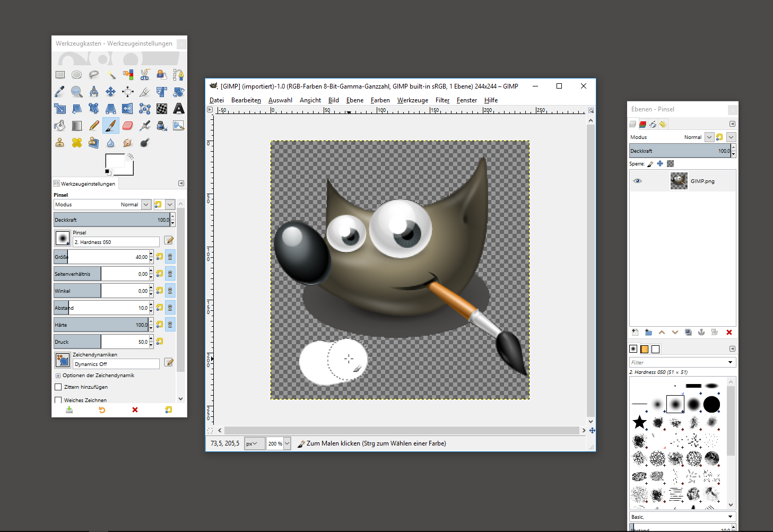The width and height of the screenshot is (773, 532).
Task: Select the Color Picker tool
Action: pos(60,92)
